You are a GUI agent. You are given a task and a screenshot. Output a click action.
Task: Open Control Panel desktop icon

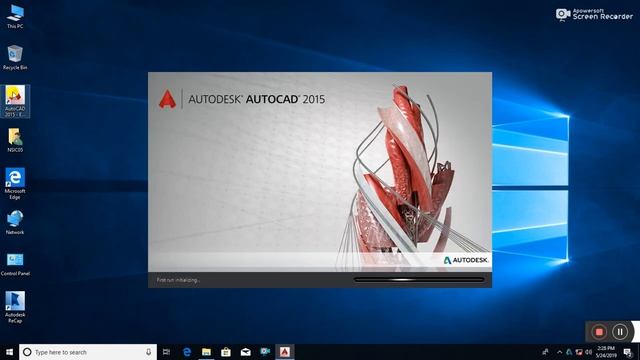15,264
